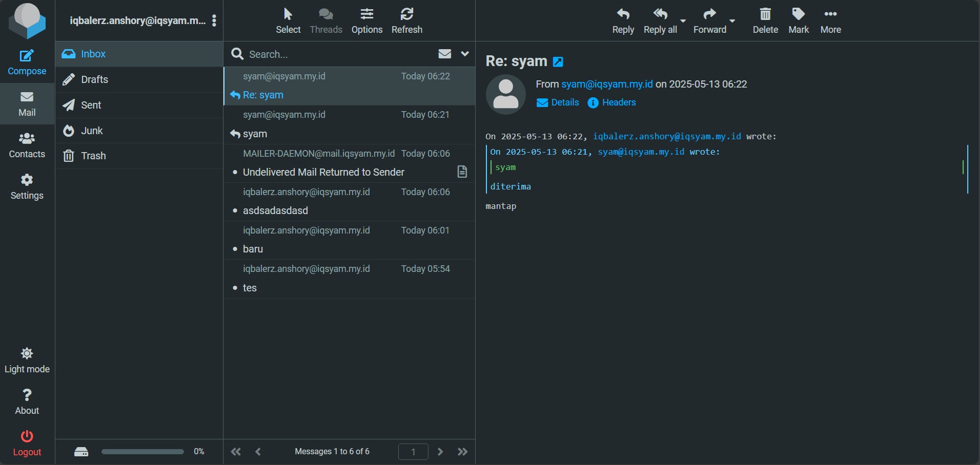The width and height of the screenshot is (980, 465).
Task: Toggle unread status dot on 'baru' message
Action: (x=235, y=249)
